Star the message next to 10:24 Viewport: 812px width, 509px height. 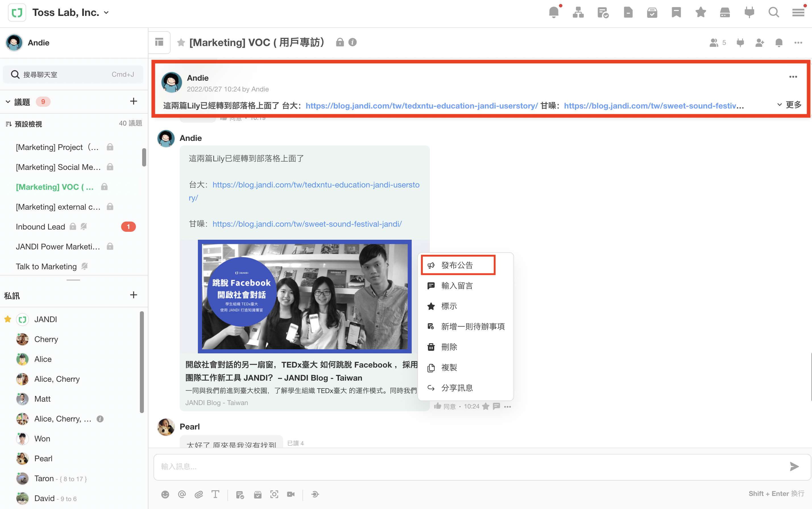click(486, 406)
